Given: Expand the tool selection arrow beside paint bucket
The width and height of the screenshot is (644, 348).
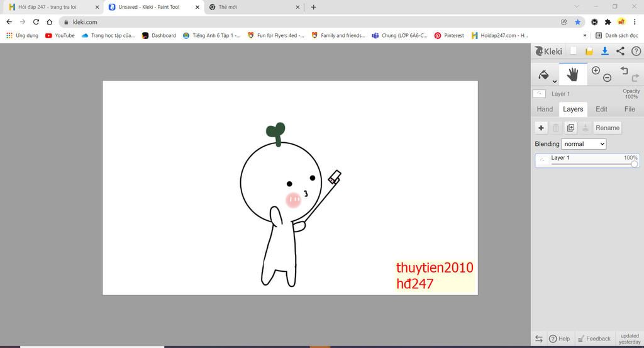Looking at the screenshot, I should 555,81.
